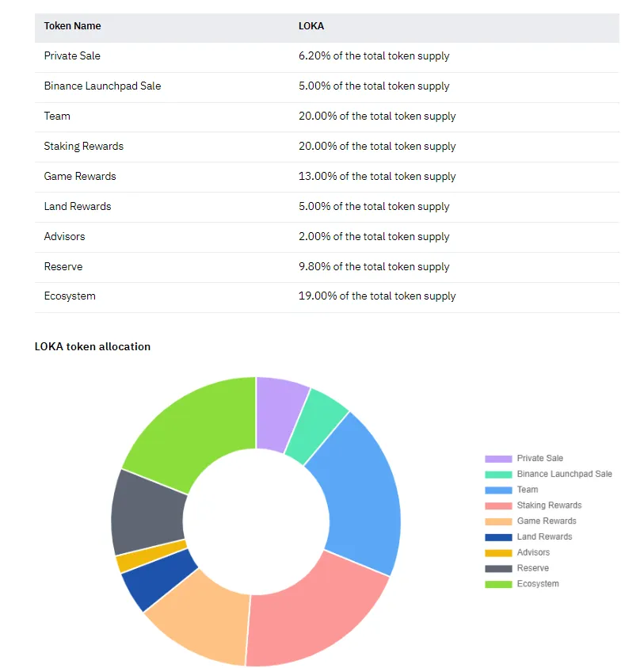The image size is (644, 668).
Task: Toggle Game Rewards legend label
Action: click(547, 521)
